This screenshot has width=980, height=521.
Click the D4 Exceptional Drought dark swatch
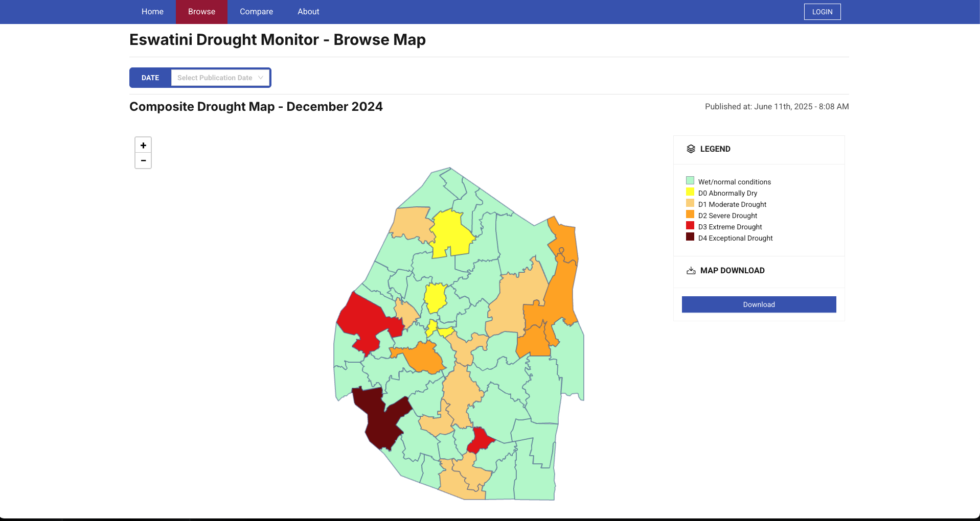click(690, 237)
